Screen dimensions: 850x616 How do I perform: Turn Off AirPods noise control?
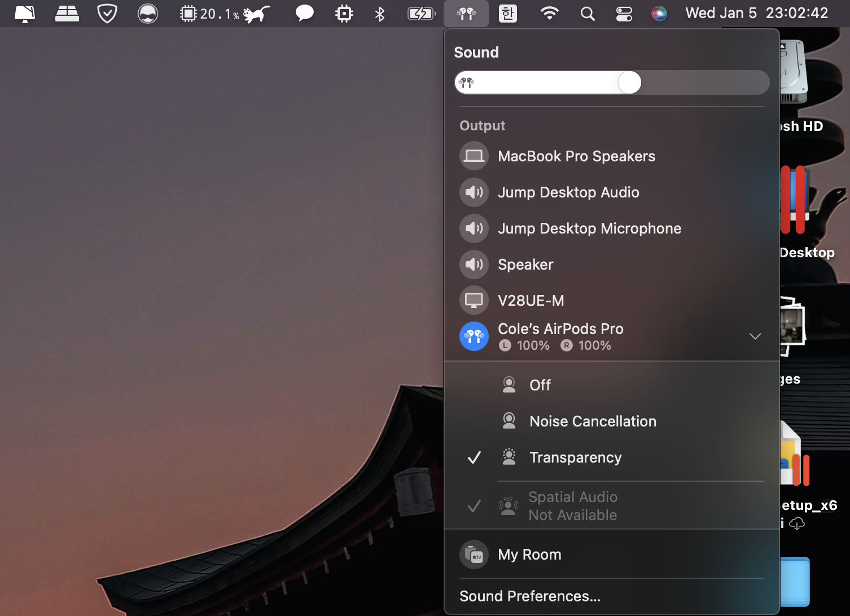pos(540,385)
